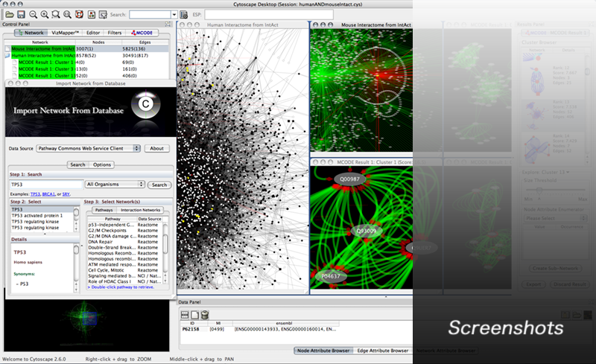596x364 pixels.
Task: Click the ESP input field
Action: (x=269, y=14)
